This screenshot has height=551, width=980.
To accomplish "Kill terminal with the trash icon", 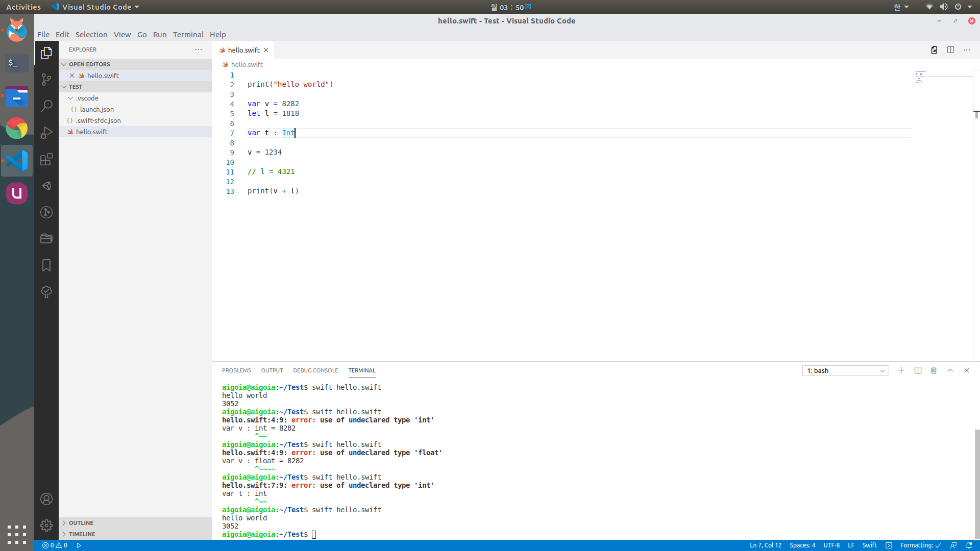I will pyautogui.click(x=934, y=370).
